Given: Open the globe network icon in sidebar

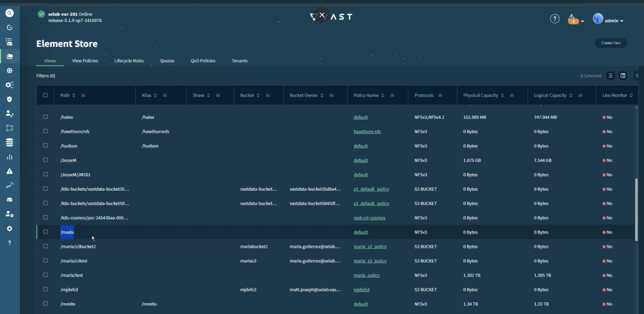Looking at the screenshot, I should coord(9,70).
